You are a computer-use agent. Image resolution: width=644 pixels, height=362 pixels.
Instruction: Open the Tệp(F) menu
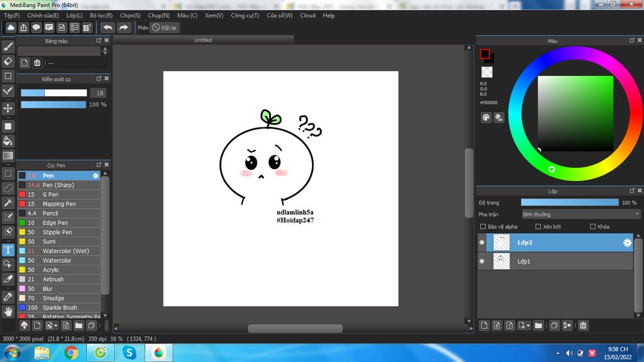[x=12, y=16]
